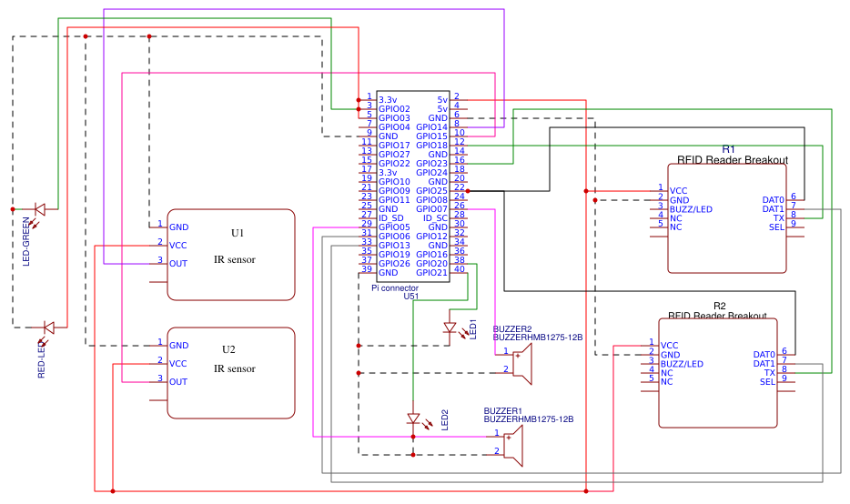Select the BUZZER1 speaker symbol
The width and height of the screenshot is (850, 504).
pos(512,446)
